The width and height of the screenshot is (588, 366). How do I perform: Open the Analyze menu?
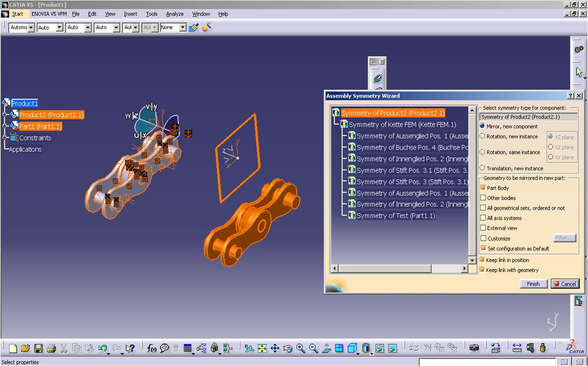tap(175, 14)
